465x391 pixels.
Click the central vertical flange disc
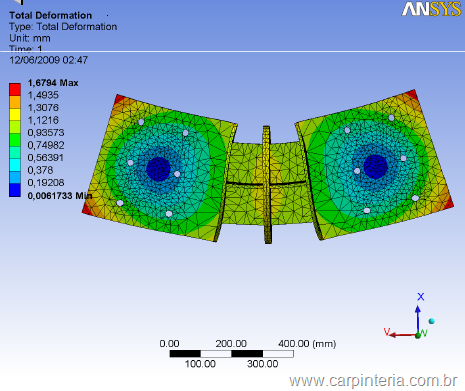267,185
